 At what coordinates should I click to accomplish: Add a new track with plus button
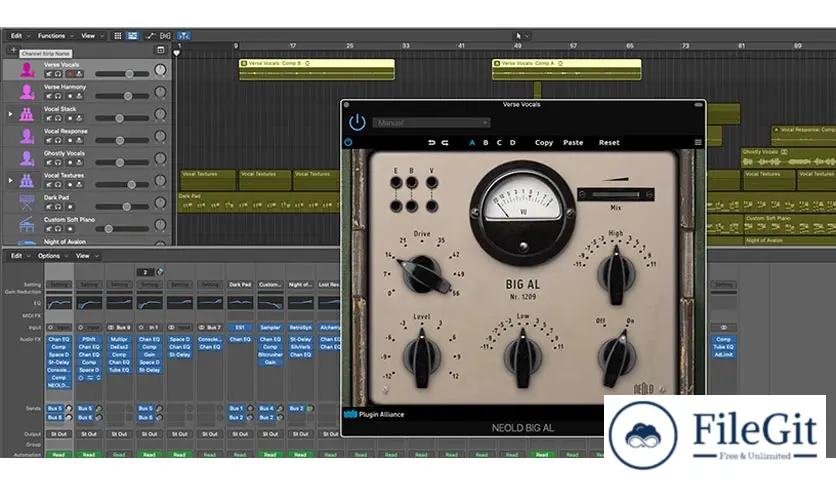point(13,50)
